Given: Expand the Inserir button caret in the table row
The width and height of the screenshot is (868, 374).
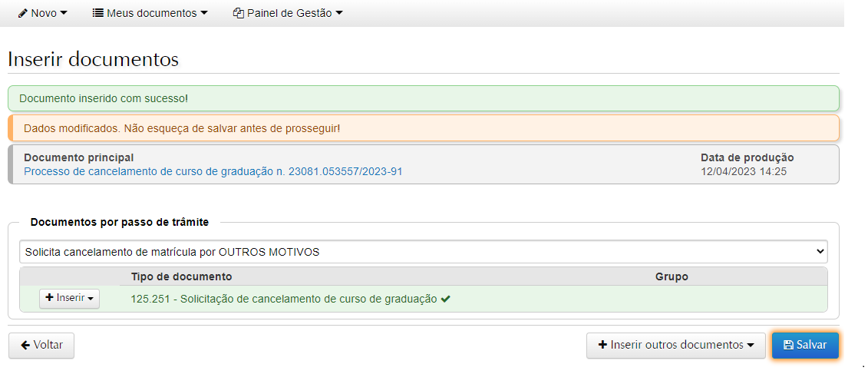Looking at the screenshot, I should click(x=90, y=299).
